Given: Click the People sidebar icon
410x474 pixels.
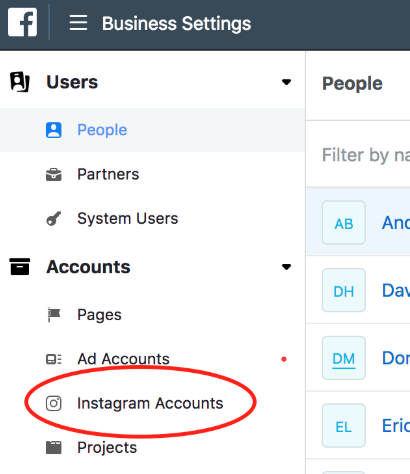Looking at the screenshot, I should click(x=53, y=130).
